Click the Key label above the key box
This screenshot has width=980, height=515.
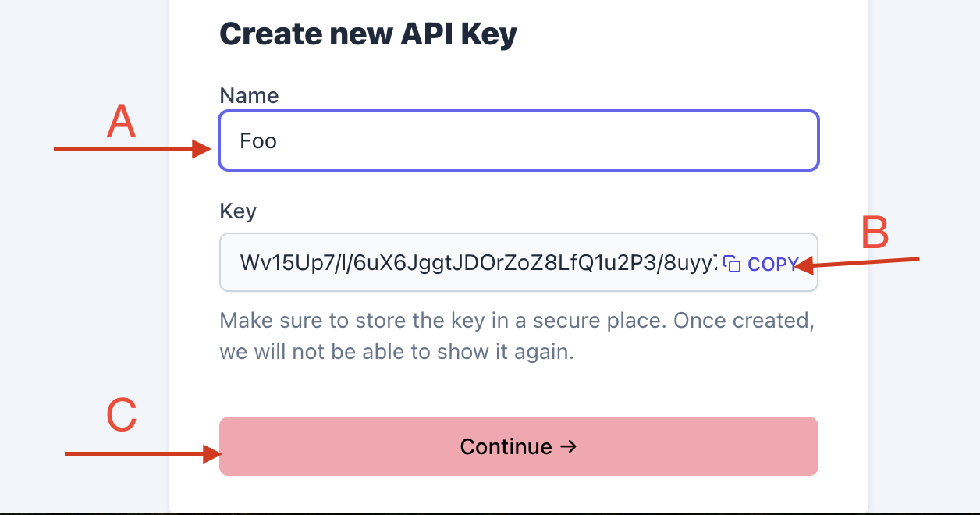[236, 211]
